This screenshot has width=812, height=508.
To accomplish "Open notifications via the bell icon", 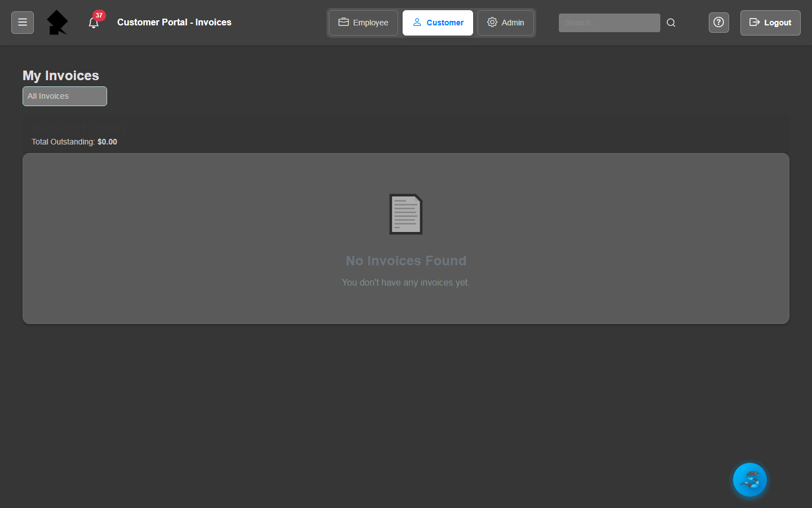I will [x=93, y=24].
